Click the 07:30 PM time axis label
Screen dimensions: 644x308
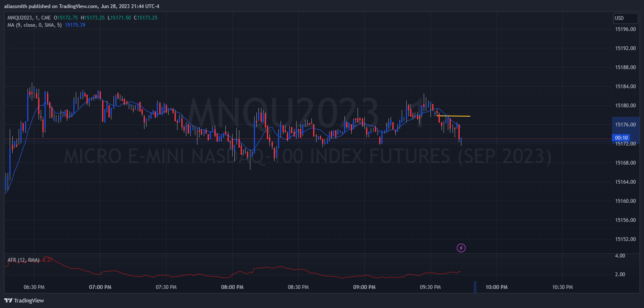coord(167,287)
